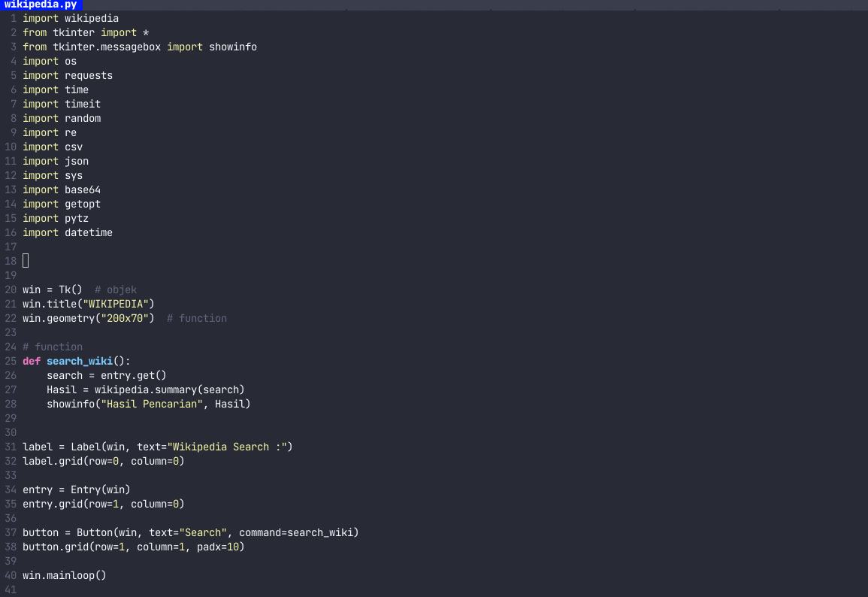
Task: Click 'import os' line
Action: (50, 62)
